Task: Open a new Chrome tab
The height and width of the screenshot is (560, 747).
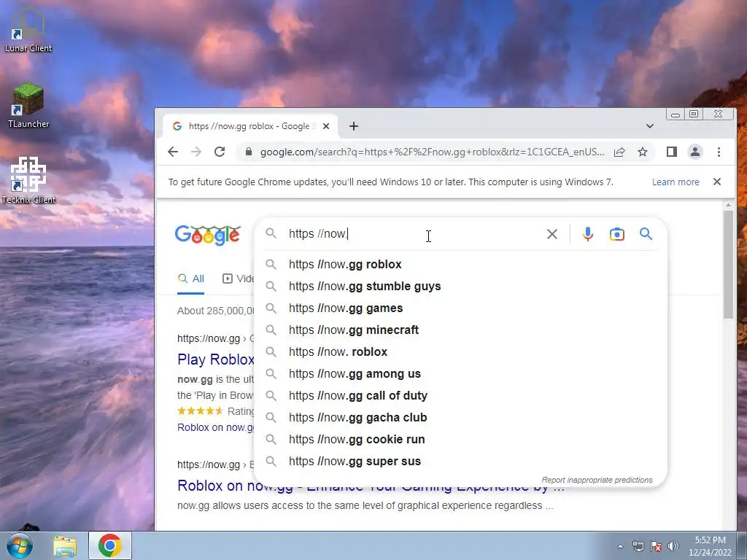Action: click(x=354, y=126)
